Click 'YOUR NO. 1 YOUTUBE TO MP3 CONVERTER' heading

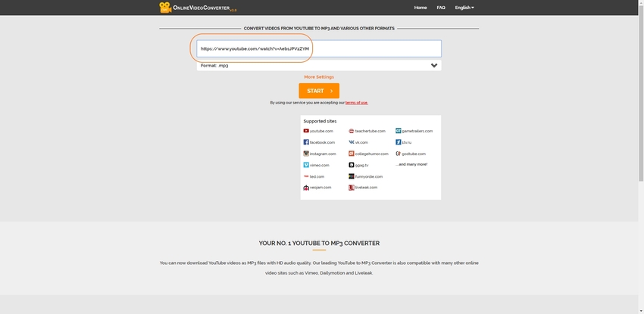(319, 244)
